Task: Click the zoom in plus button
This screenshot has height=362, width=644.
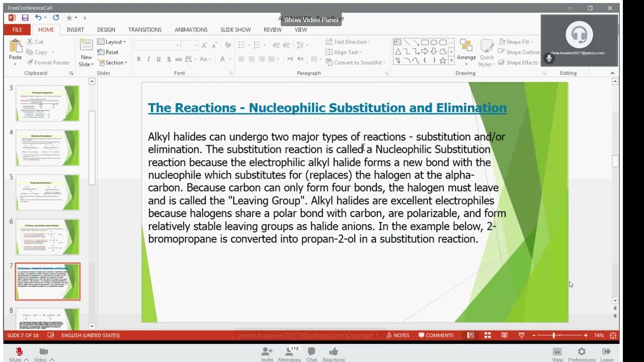Action: click(586, 335)
